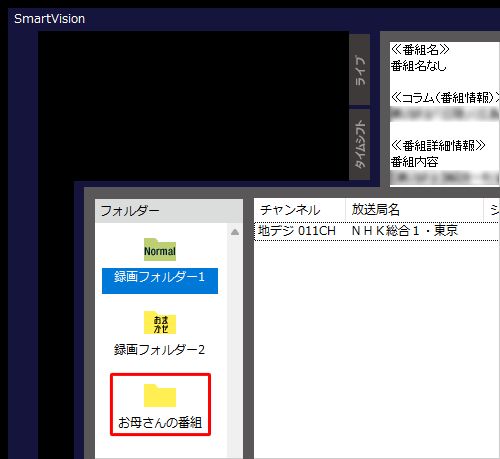Click NHK総合1・東京 station cell
This screenshot has height=459, width=500.
[405, 231]
